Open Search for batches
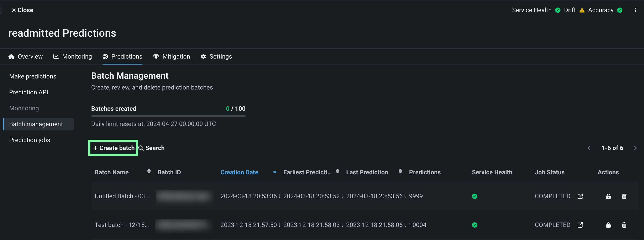 152,148
